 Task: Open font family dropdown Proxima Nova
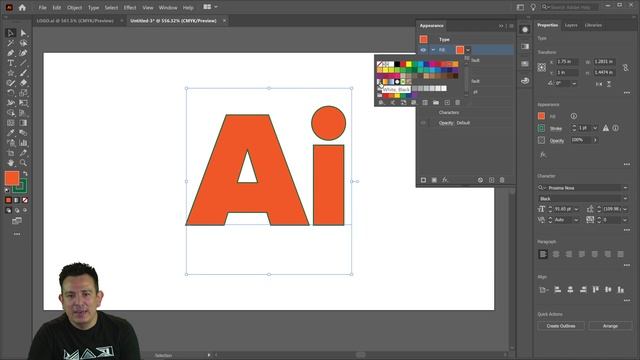[x=625, y=188]
